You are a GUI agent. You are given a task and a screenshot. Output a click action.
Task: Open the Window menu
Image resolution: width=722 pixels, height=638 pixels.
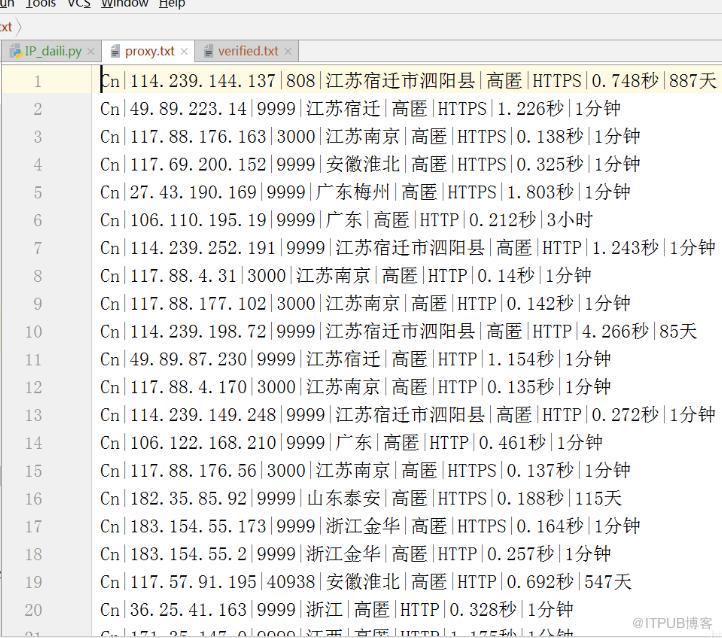124,4
